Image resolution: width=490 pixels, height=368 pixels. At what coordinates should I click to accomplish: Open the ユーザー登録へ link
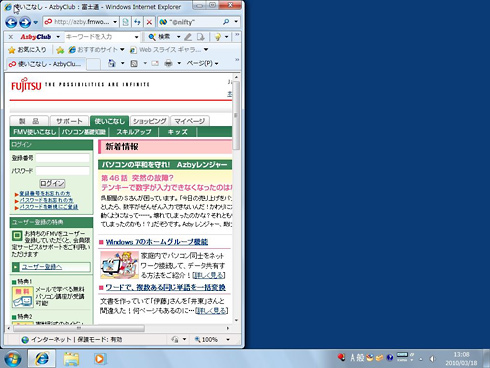(x=42, y=267)
